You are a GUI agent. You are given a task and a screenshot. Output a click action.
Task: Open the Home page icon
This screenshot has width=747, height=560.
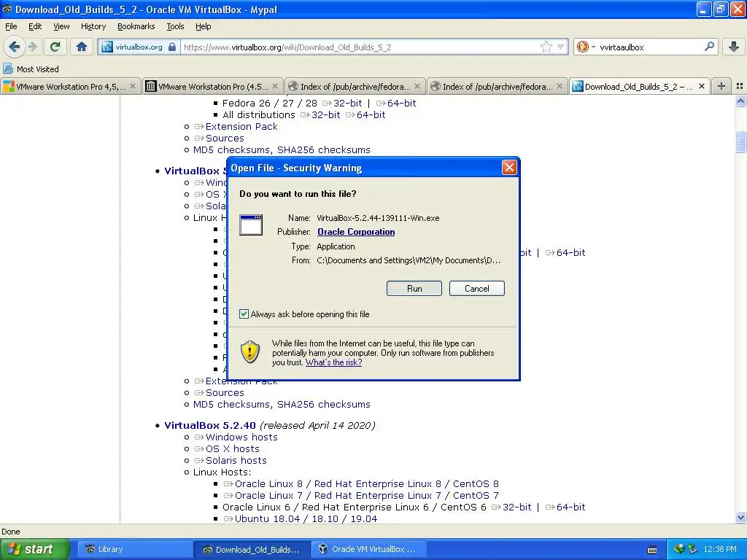click(x=82, y=47)
